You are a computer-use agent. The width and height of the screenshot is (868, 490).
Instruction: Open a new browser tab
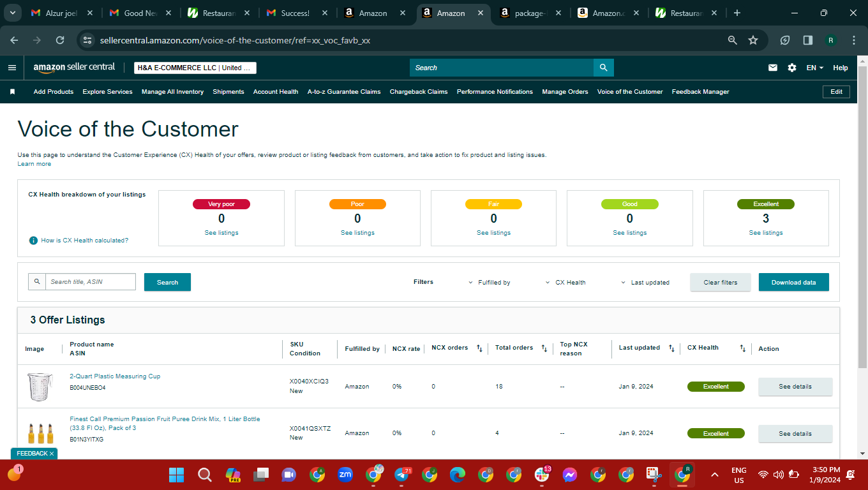pos(737,13)
